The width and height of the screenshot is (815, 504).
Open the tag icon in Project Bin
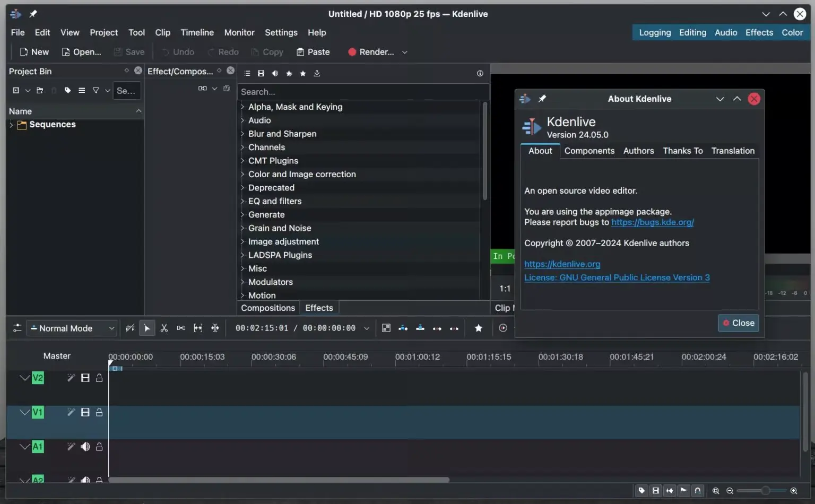point(67,91)
